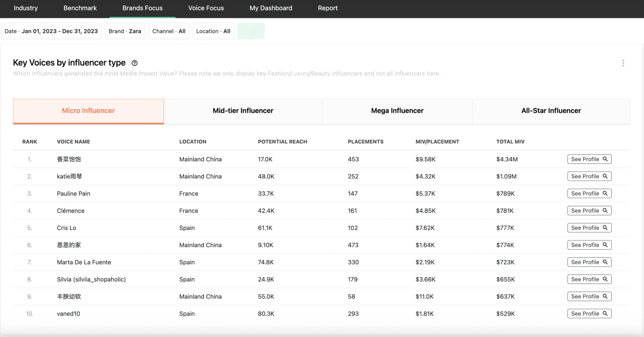Click magnifier icon in vaned10's row
This screenshot has width=644, height=337.
(x=605, y=313)
